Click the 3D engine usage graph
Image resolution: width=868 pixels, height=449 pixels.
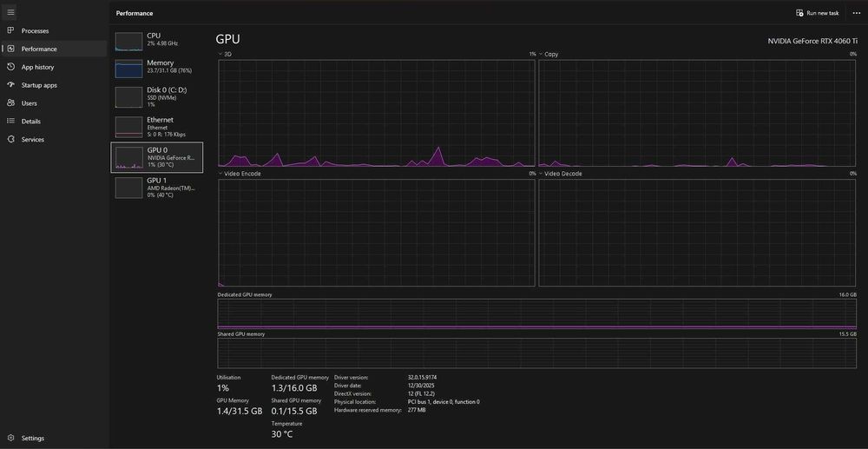coord(377,113)
